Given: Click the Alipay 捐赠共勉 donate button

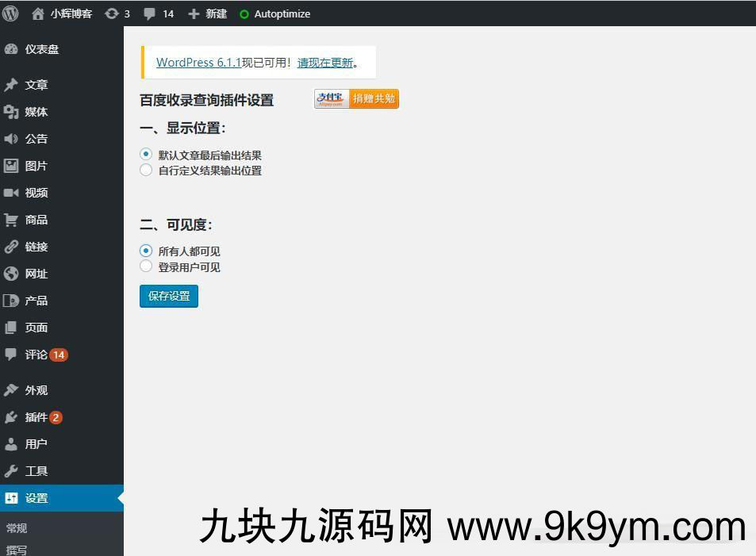Looking at the screenshot, I should [356, 99].
